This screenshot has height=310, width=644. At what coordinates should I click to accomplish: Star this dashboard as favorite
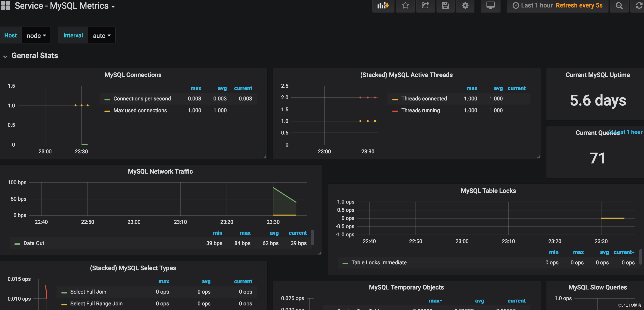coord(405,6)
